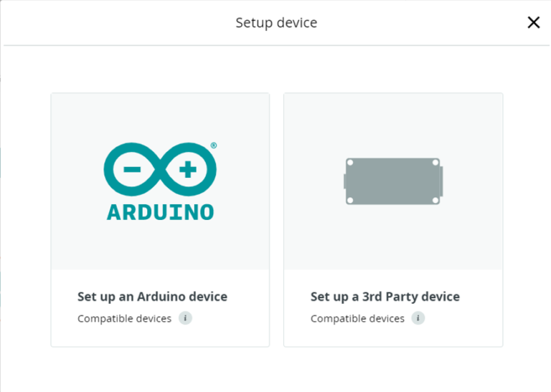Choose "Set up a 3rd Party device"
551x392 pixels.
(385, 297)
